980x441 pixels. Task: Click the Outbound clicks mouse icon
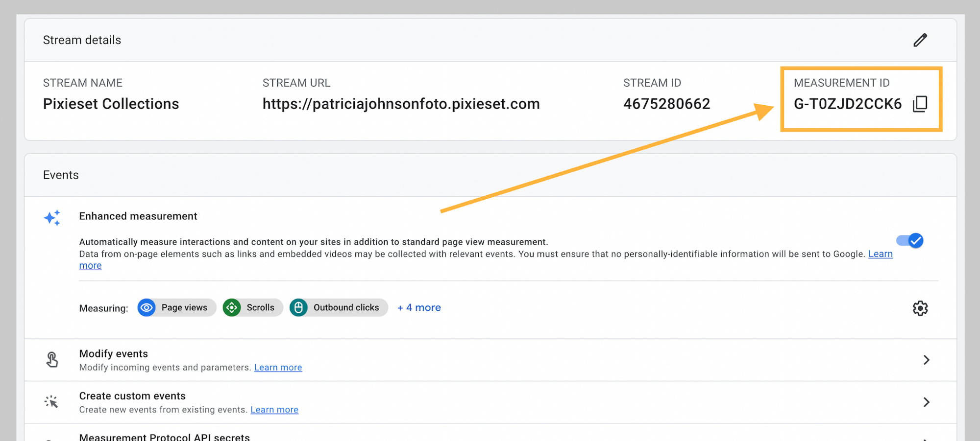coord(298,308)
